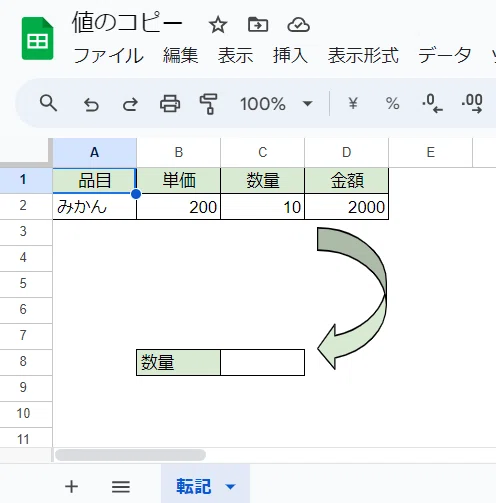The image size is (496, 503).
Task: Open the 表示形式 menu
Action: coord(363,55)
